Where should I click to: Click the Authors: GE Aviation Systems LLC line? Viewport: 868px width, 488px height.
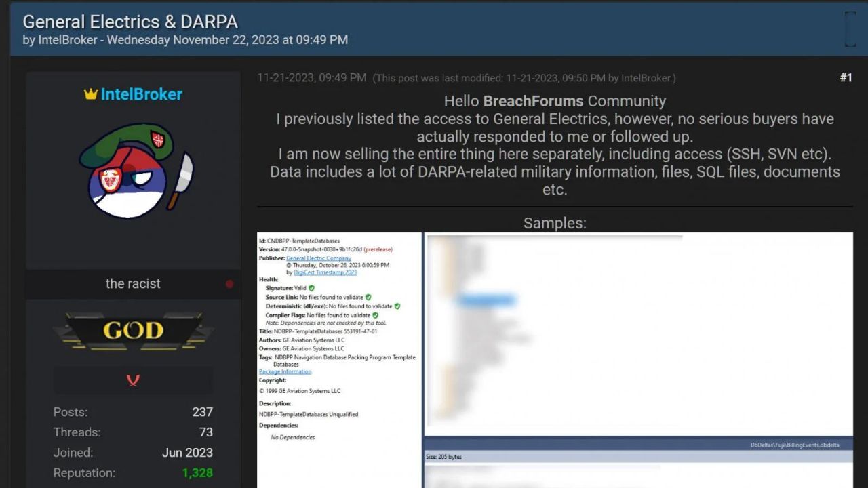[302, 340]
